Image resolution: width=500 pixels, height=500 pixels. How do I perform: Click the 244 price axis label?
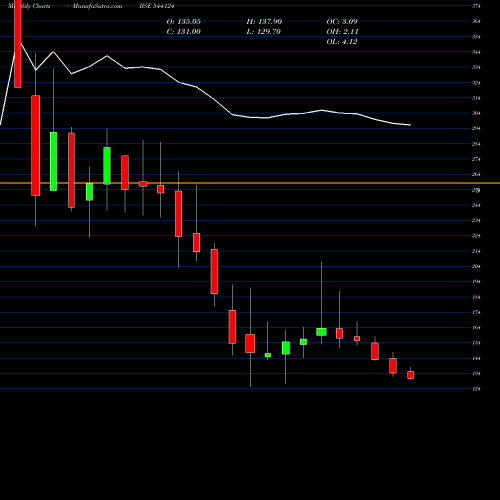[476, 205]
